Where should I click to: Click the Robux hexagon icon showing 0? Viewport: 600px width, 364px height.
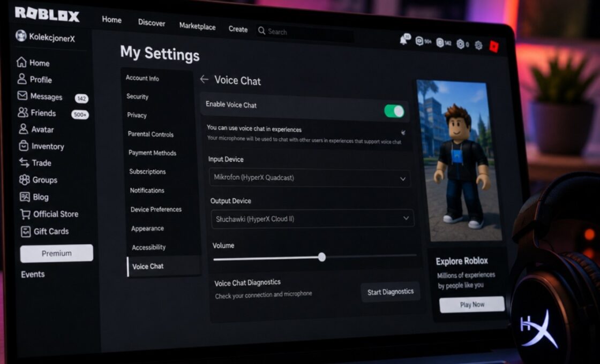460,44
